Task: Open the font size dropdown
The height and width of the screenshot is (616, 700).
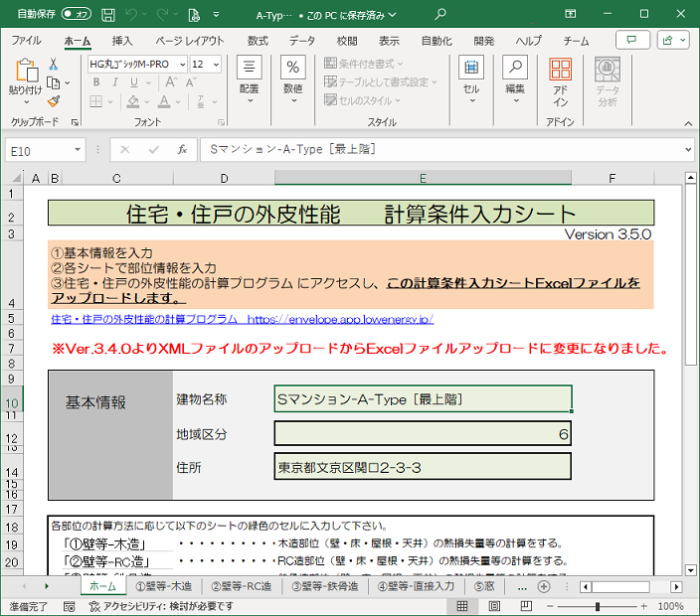Action: pyautogui.click(x=216, y=64)
